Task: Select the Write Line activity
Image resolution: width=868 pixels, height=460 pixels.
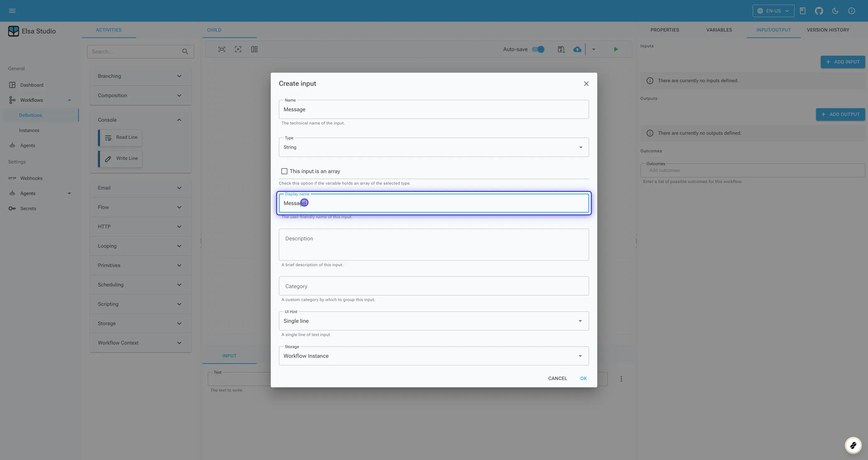Action: 120,158
